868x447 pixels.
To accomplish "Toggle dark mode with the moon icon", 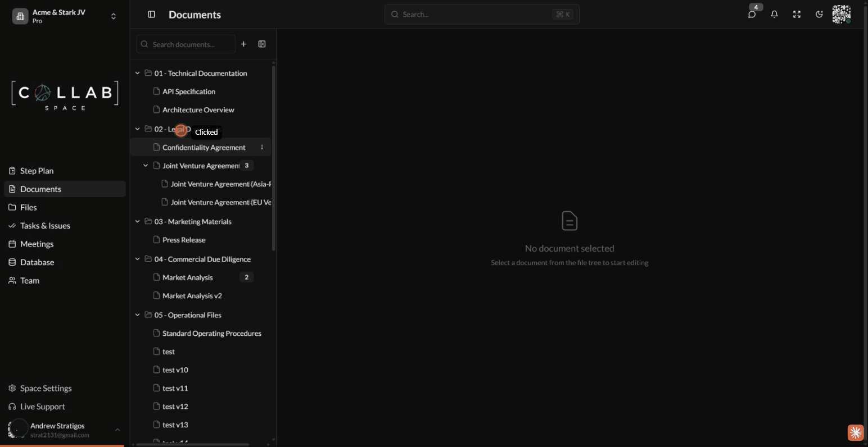I will [x=819, y=14].
